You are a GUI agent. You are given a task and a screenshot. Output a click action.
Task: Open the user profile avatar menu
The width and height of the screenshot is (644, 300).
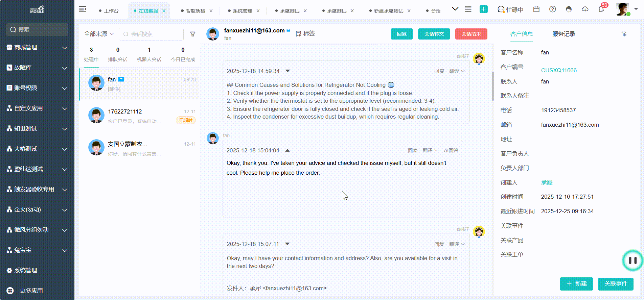623,9
